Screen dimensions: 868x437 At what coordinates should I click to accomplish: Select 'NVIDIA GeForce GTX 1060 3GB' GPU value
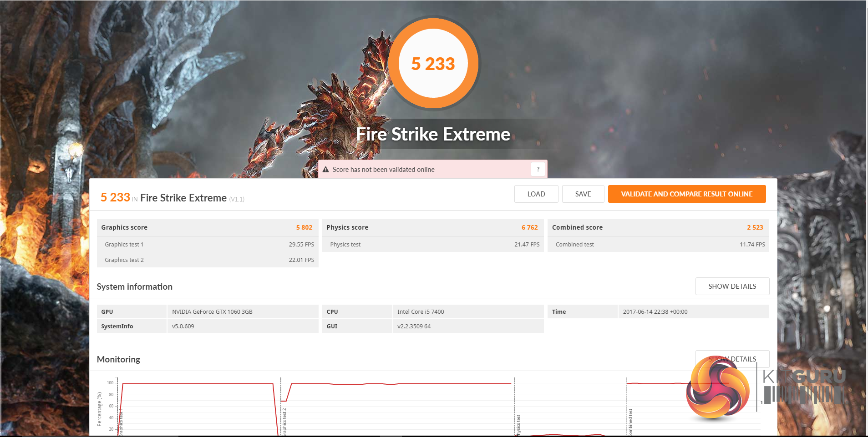point(212,311)
